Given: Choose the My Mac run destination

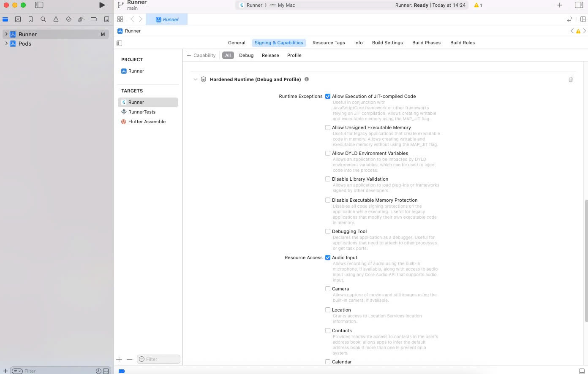Looking at the screenshot, I should coord(283,5).
